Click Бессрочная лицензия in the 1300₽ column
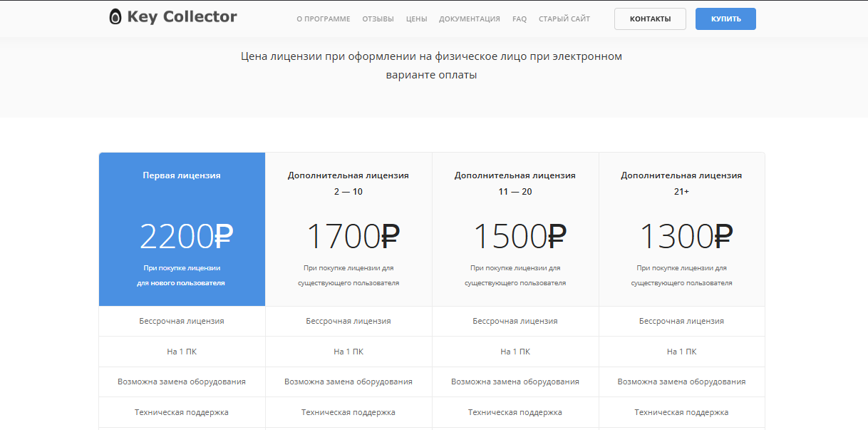 682,321
